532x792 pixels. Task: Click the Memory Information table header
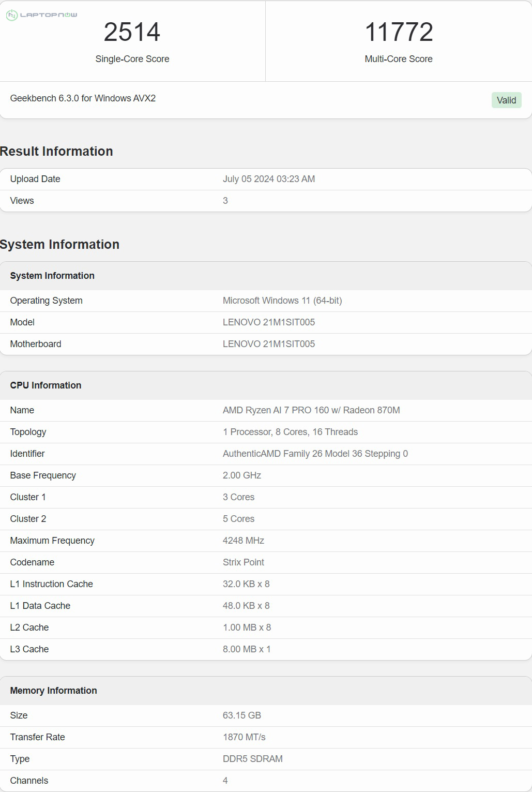tap(53, 691)
